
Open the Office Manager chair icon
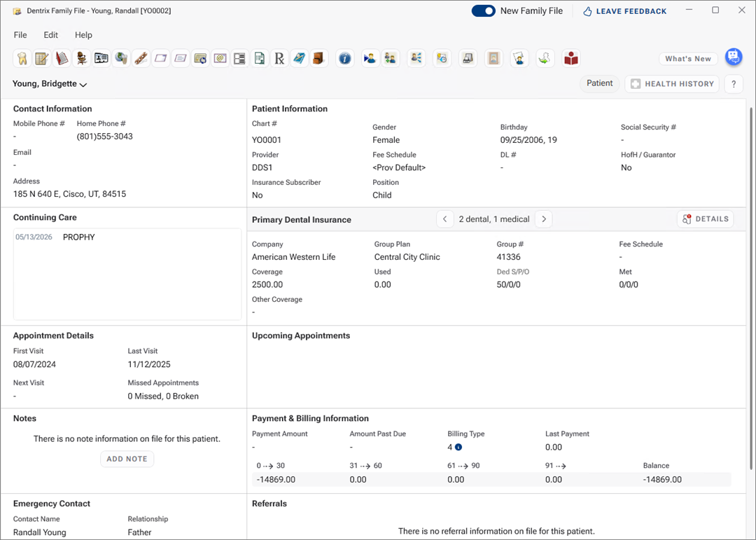pos(82,59)
